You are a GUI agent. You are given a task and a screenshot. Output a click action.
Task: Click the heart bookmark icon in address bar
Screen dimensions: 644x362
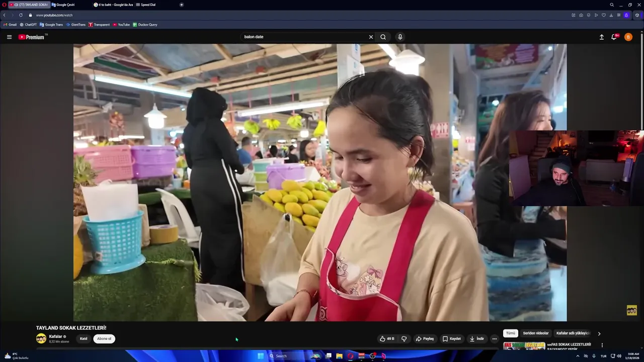tap(604, 15)
